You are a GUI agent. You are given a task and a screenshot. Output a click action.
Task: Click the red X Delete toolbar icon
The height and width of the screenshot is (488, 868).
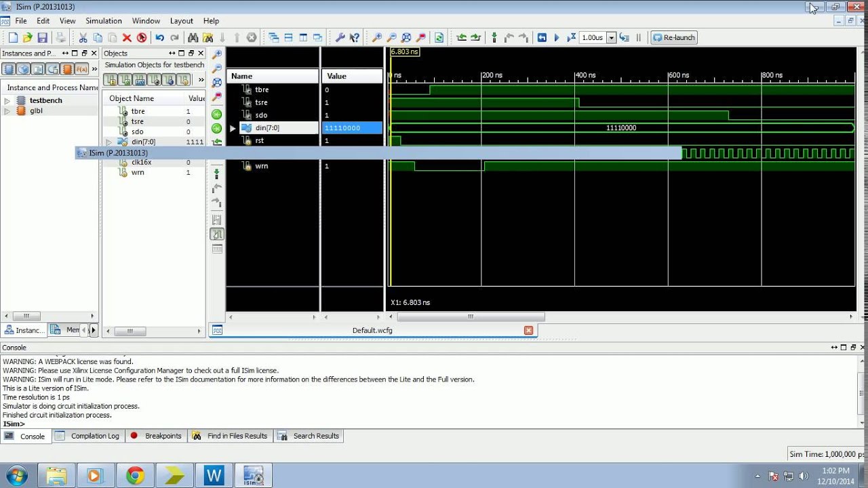point(127,38)
